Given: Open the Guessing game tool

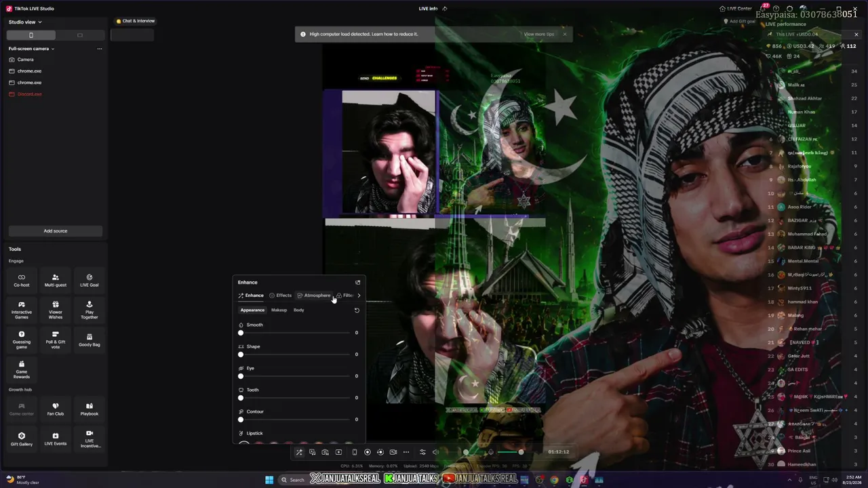Looking at the screenshot, I should [x=22, y=340].
